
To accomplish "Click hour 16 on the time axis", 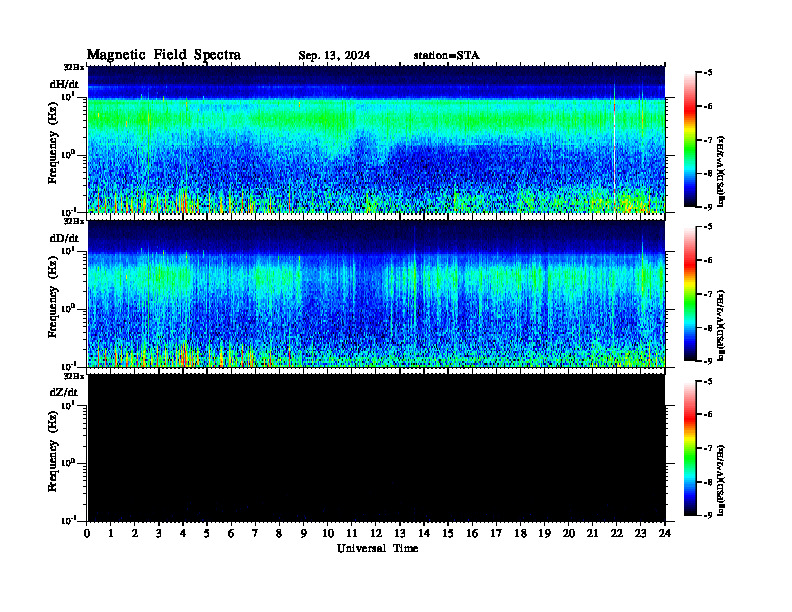I will [x=472, y=533].
